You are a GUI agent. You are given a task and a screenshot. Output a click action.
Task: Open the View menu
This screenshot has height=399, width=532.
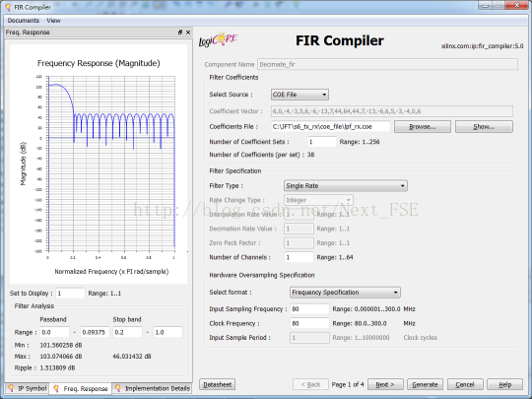coord(53,21)
